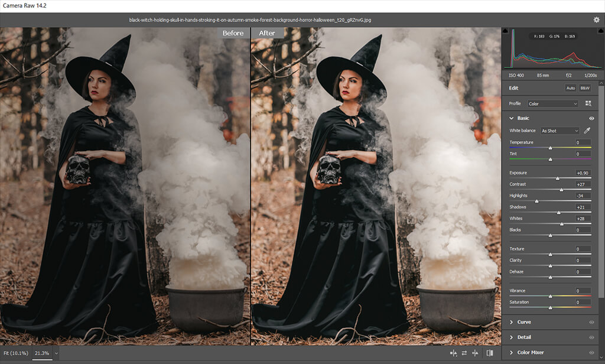Click the 85 mm focal length text

[543, 75]
